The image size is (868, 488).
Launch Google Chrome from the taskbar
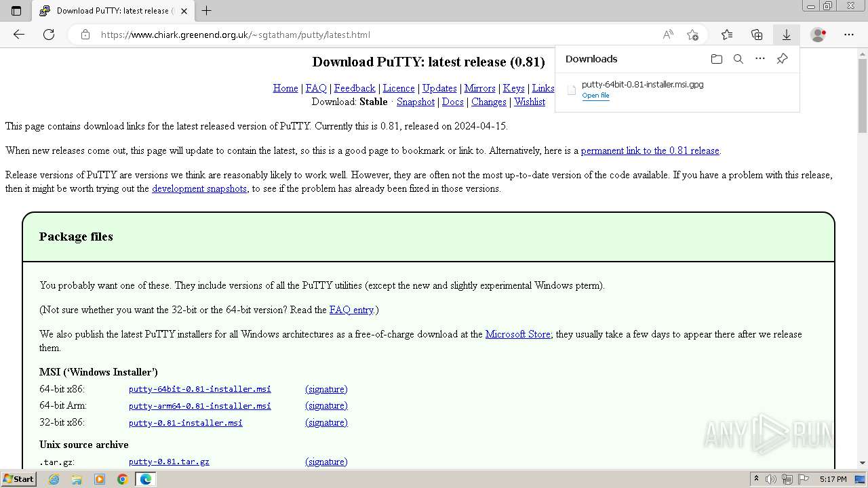pyautogui.click(x=122, y=479)
